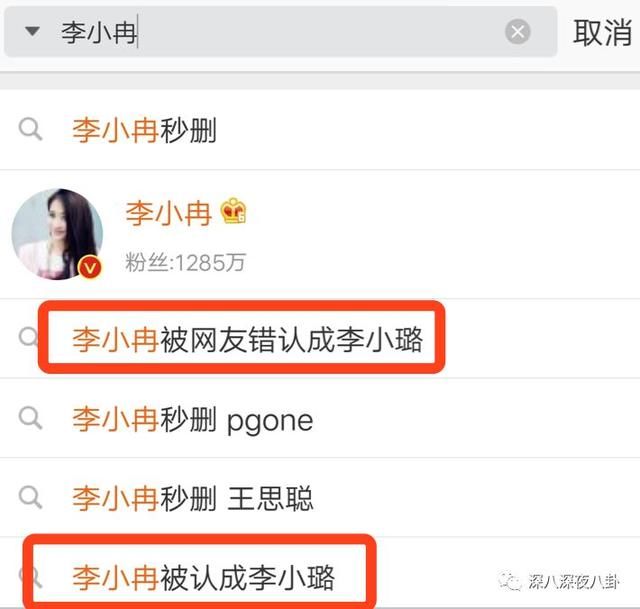Click magnifier icon beside 秒删 王思聪

[31, 497]
